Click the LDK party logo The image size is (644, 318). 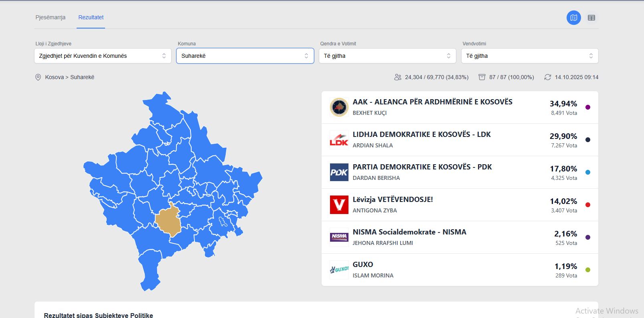click(x=339, y=140)
